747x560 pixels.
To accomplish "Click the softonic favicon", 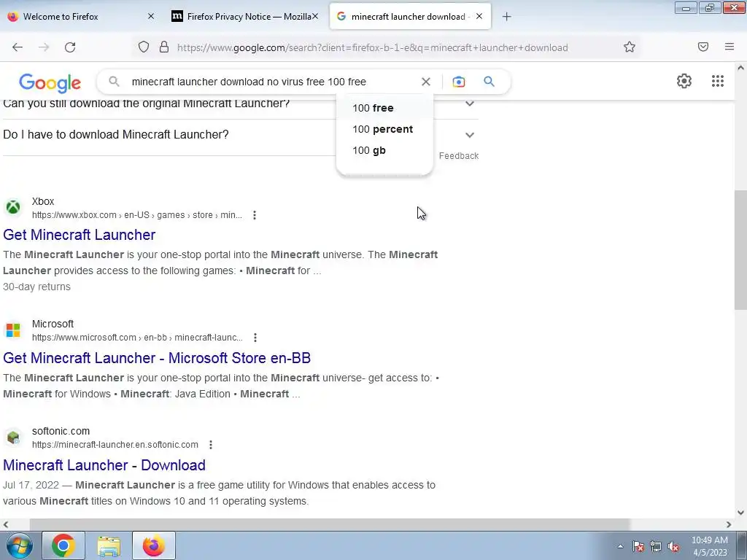I will click(x=13, y=437).
